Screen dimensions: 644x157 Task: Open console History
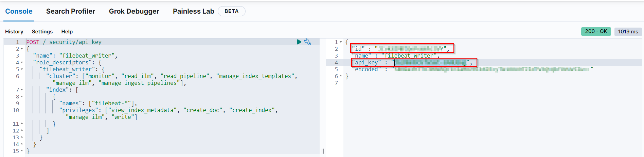[14, 31]
